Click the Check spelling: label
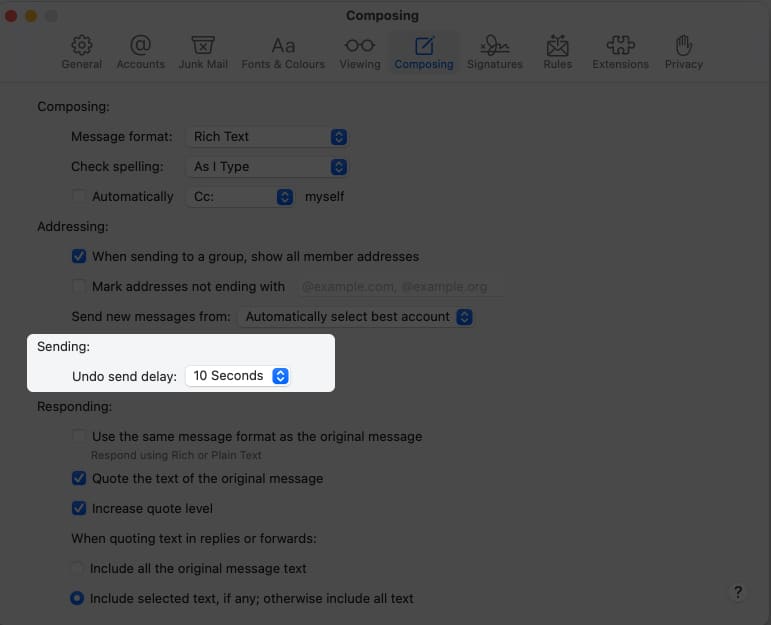771x625 pixels. click(x=117, y=167)
